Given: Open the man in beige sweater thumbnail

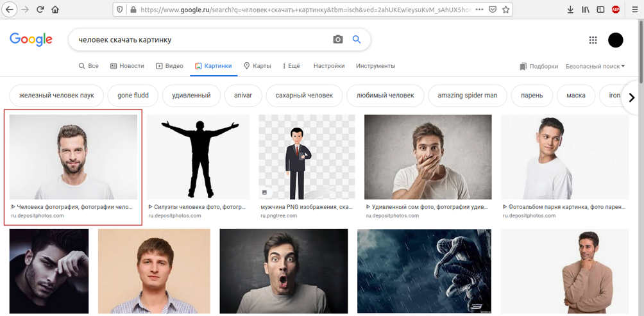Looking at the screenshot, I should coord(564,271).
